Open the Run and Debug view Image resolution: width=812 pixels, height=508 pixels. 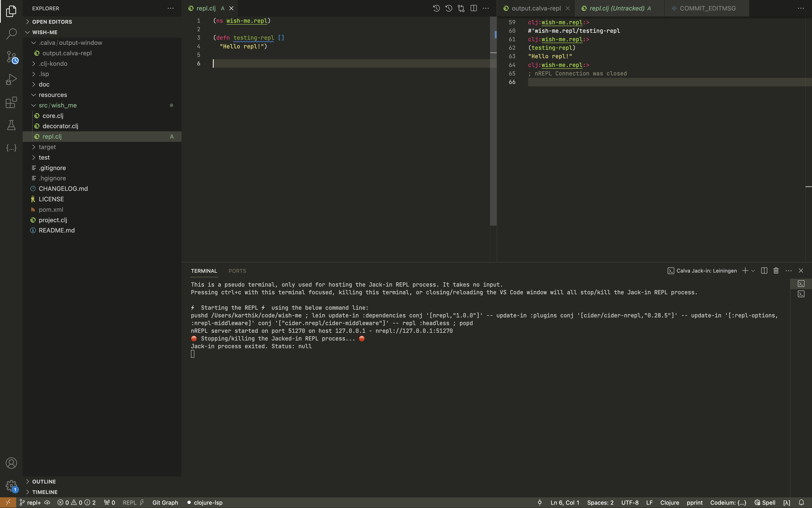pos(11,80)
